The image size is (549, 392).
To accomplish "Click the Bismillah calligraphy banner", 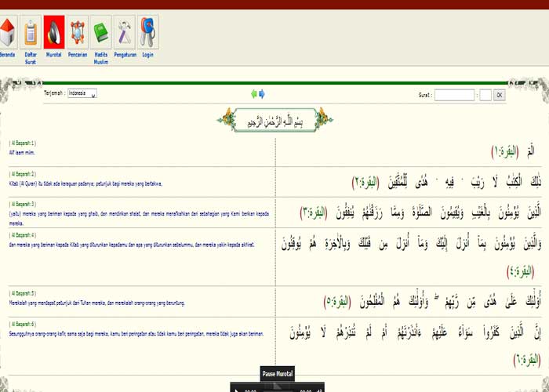I will click(x=274, y=121).
